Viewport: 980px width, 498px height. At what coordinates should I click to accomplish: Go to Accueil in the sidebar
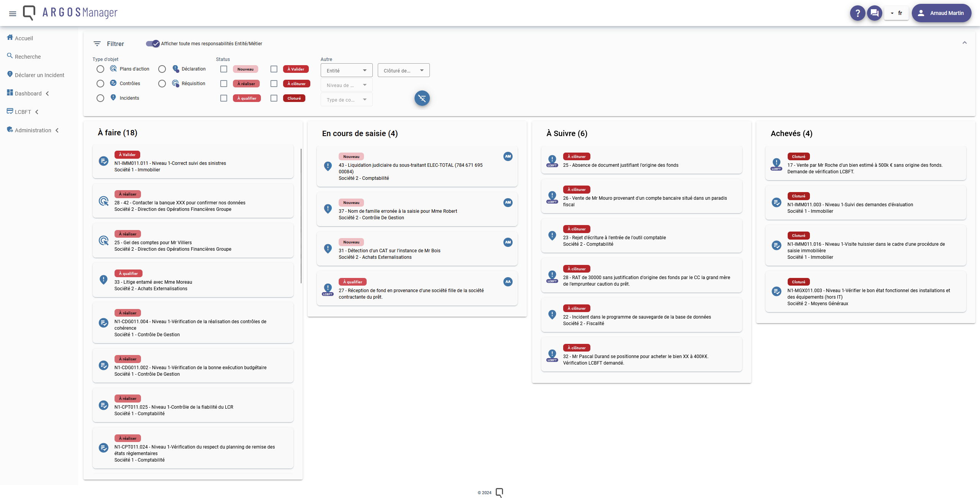click(24, 38)
